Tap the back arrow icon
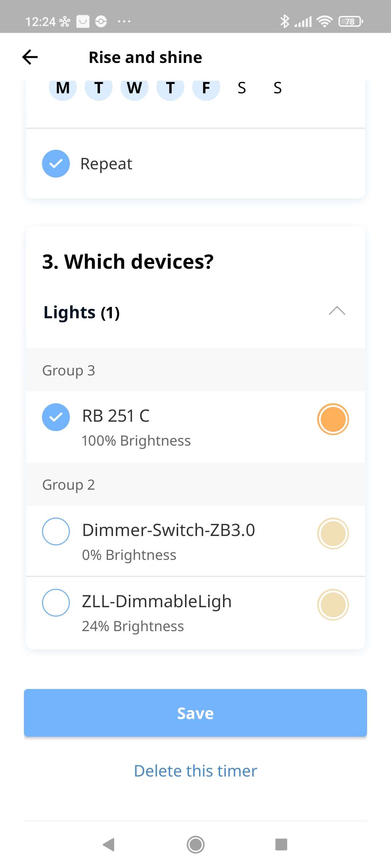 30,57
